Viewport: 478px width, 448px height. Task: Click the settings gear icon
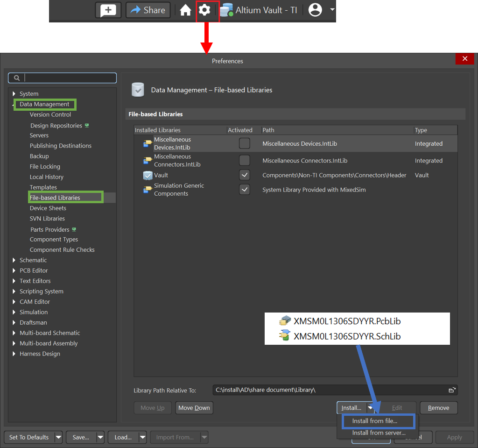pos(204,10)
